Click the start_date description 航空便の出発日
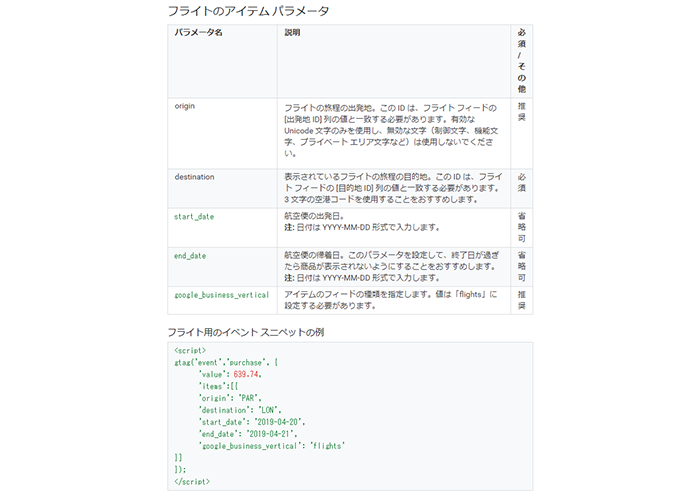 click(362, 221)
